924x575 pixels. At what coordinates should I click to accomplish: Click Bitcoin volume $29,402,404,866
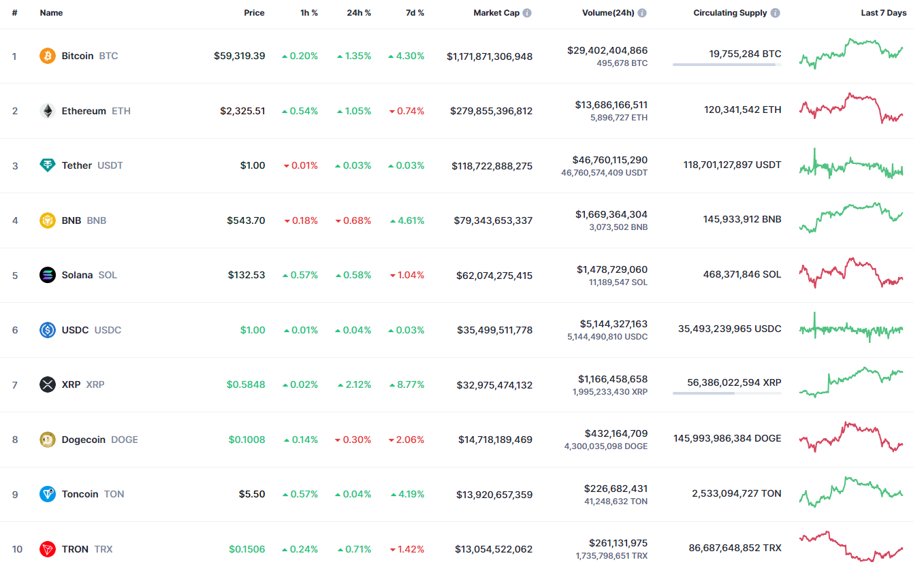[607, 50]
